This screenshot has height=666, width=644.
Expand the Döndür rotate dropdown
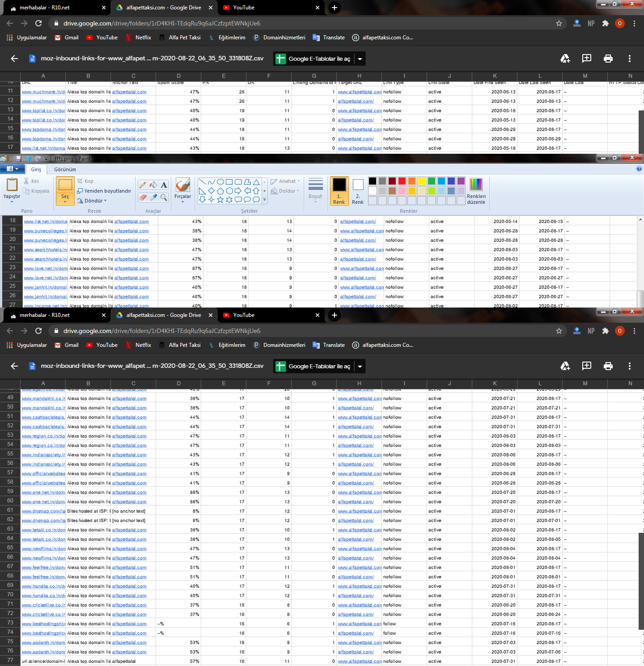(92, 201)
